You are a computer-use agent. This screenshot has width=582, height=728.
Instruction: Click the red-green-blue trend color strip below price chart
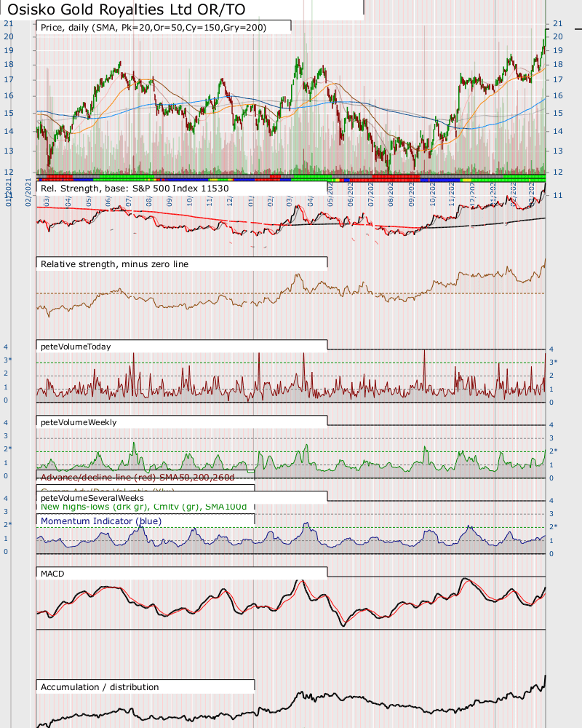coord(291,178)
